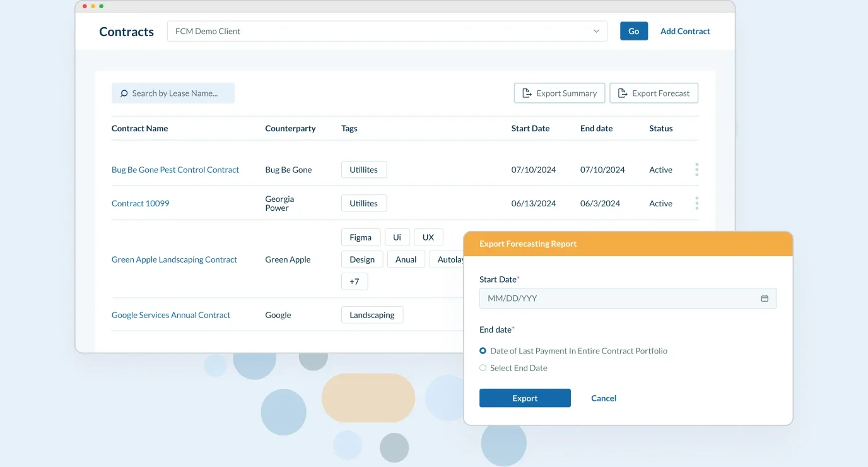868x467 pixels.
Task: Open Google Services Annual Contract link
Action: click(171, 315)
